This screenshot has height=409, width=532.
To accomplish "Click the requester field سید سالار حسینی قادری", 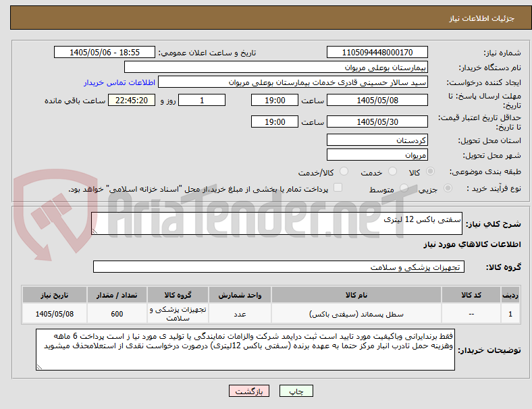I will (293, 82).
